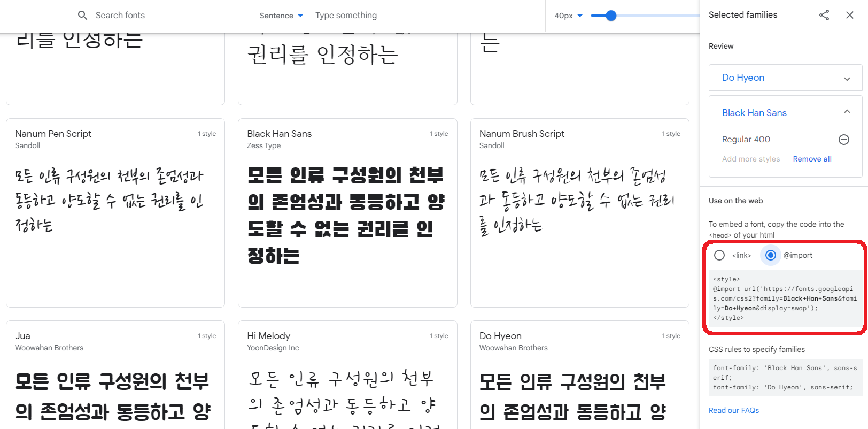868x429 pixels.
Task: Click the Selected families panel title
Action: coord(743,15)
